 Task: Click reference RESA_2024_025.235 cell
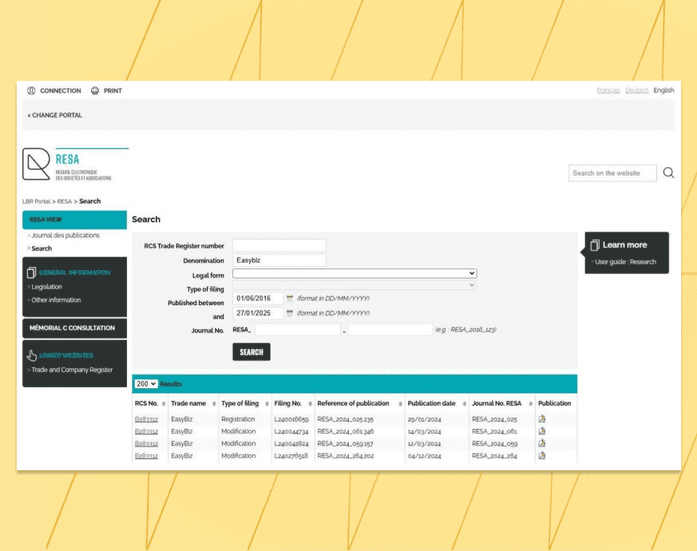pos(345,419)
